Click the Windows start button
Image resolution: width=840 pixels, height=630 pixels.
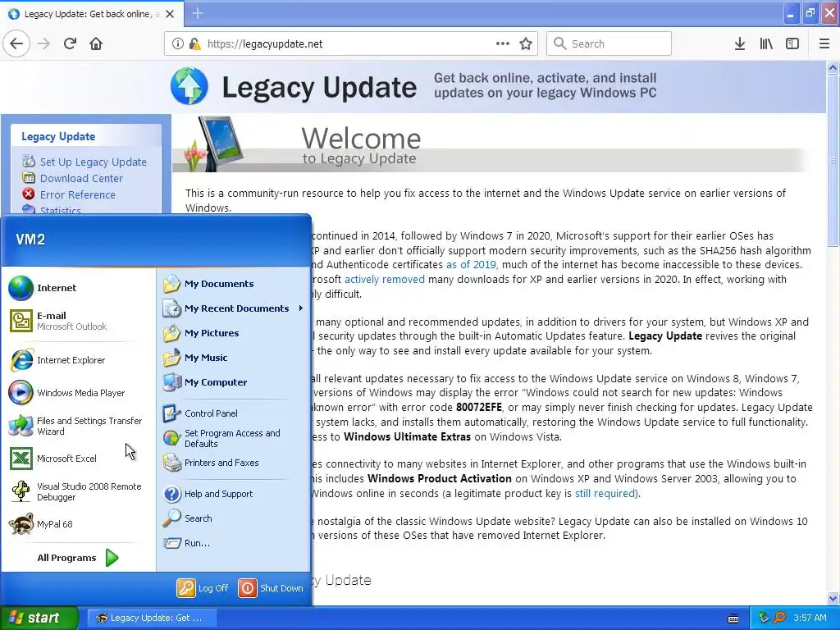click(x=39, y=618)
